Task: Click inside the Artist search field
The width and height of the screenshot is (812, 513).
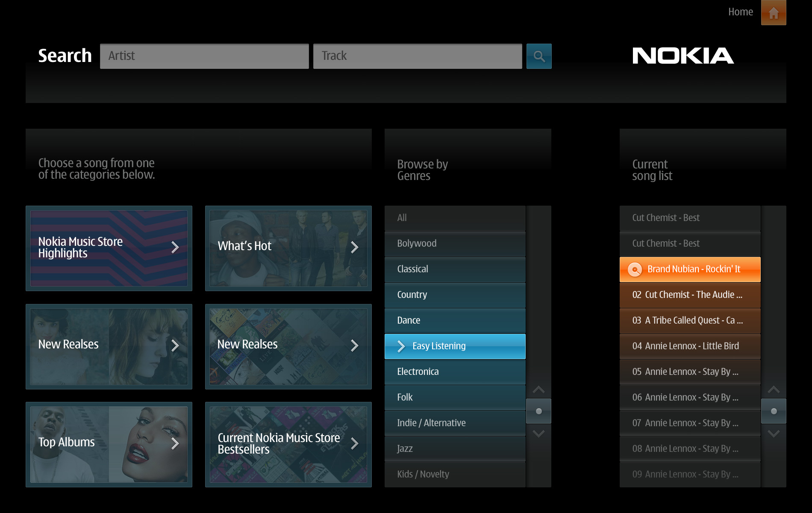Action: pos(204,56)
